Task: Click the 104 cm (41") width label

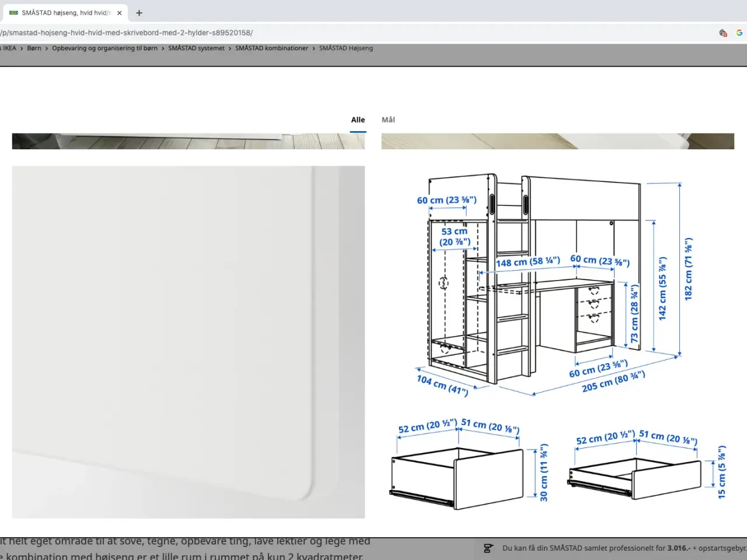Action: pyautogui.click(x=442, y=386)
